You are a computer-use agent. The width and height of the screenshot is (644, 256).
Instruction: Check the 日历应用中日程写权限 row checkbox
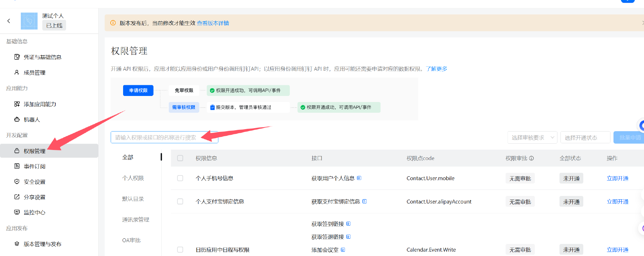(x=180, y=250)
